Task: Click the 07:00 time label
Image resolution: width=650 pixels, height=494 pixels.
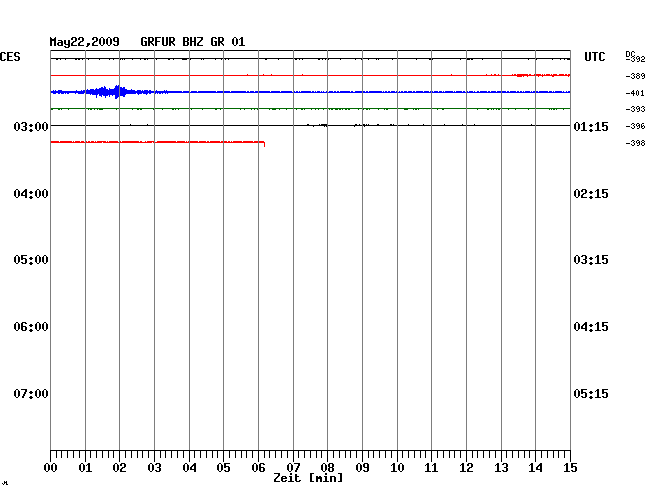Action: click(31, 393)
